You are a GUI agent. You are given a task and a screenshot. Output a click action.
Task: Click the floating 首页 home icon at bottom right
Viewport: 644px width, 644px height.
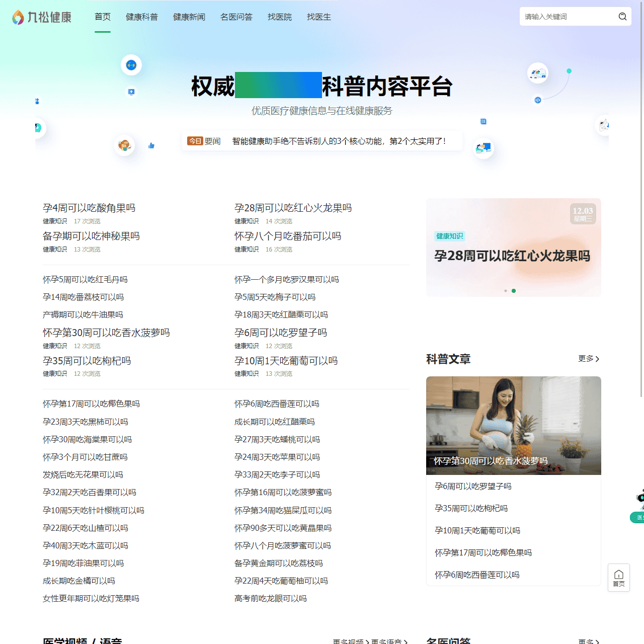(618, 577)
